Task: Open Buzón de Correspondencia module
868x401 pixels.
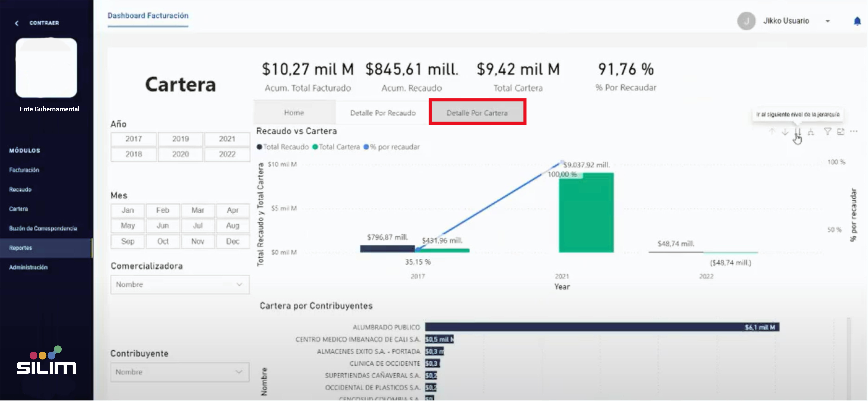Action: click(43, 229)
